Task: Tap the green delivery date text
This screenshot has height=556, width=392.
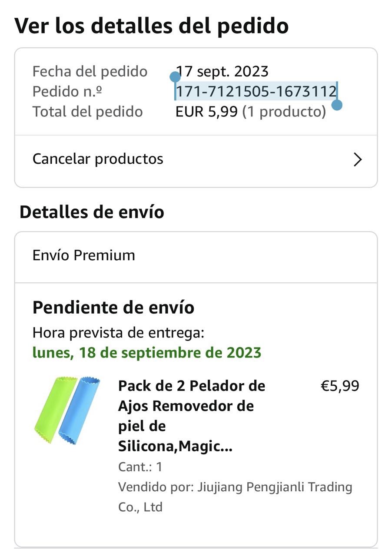Action: (147, 352)
